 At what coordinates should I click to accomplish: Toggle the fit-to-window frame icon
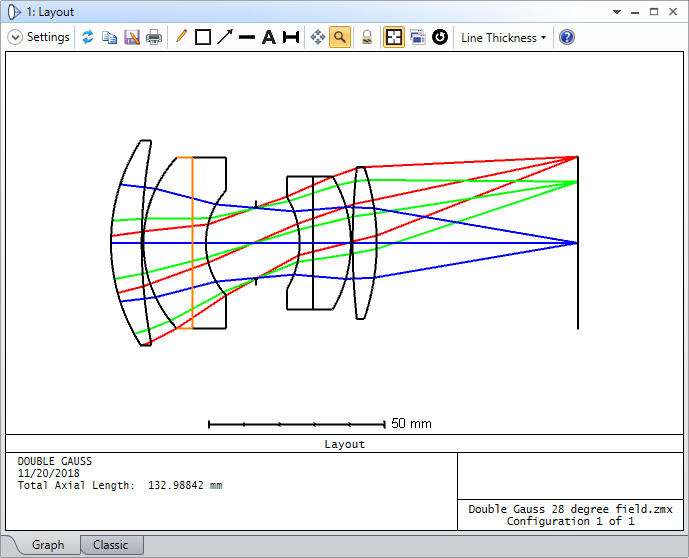tap(394, 37)
